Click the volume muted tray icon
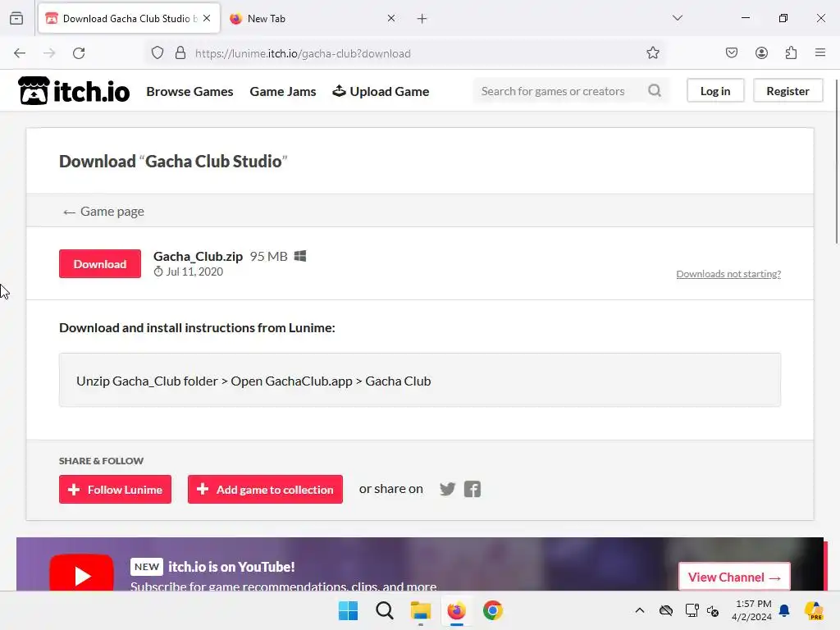This screenshot has height=630, width=840. (x=713, y=610)
